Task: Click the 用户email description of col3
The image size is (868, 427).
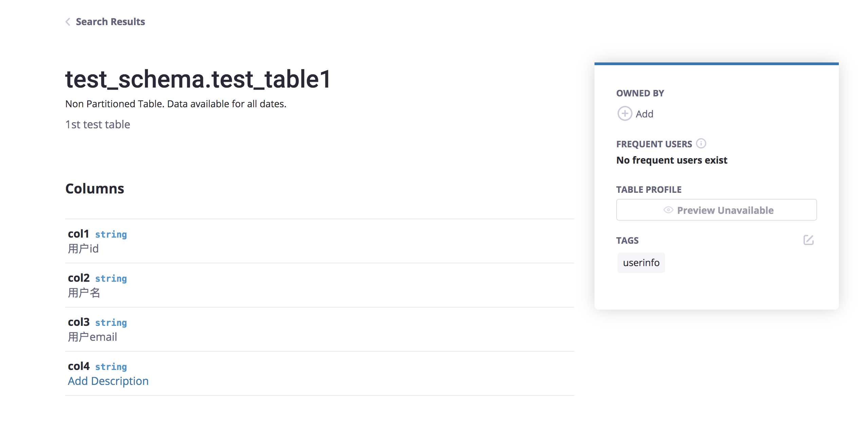Action: click(92, 337)
